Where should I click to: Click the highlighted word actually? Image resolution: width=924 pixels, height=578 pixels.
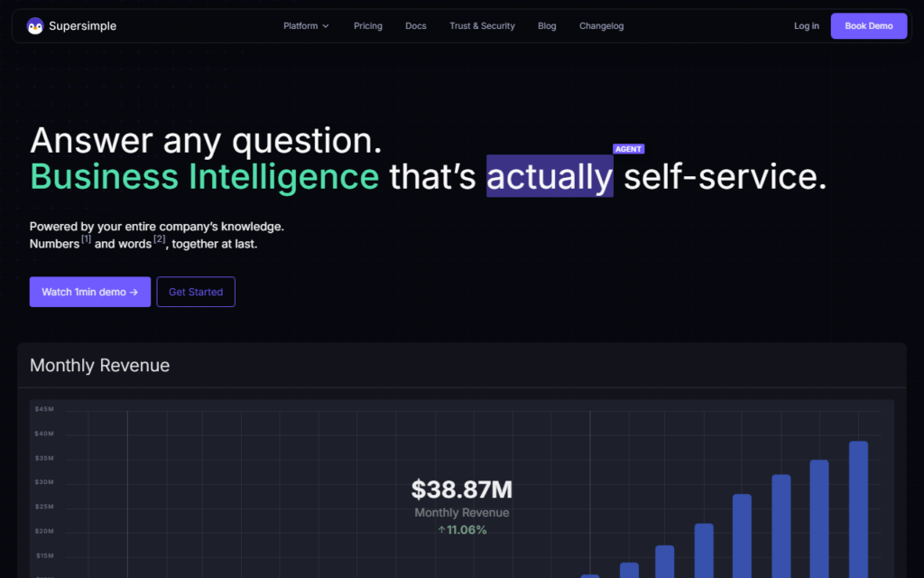click(550, 176)
